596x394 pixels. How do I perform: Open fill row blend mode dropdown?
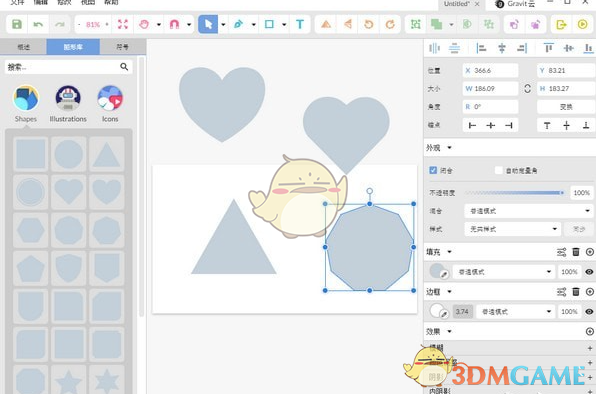click(x=504, y=272)
